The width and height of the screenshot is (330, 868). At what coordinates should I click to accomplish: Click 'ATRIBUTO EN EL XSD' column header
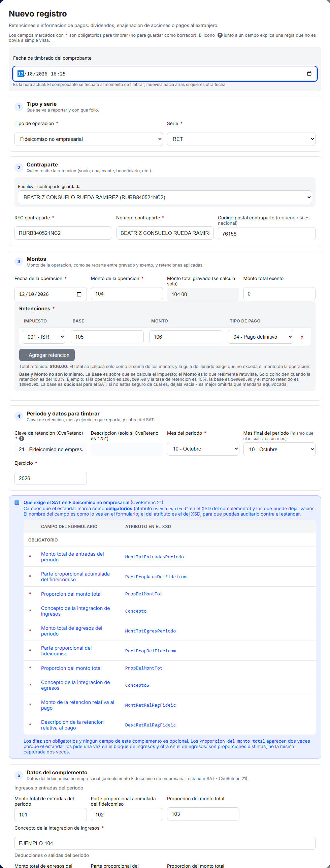click(x=148, y=527)
